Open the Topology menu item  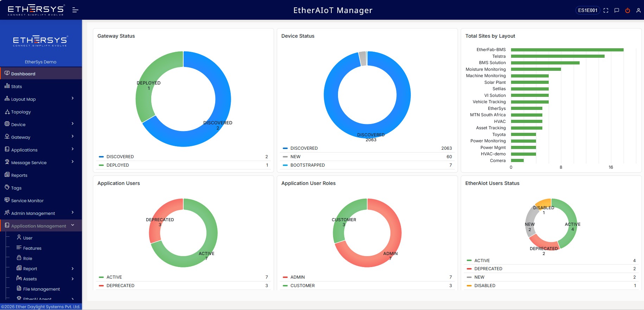pos(41,112)
